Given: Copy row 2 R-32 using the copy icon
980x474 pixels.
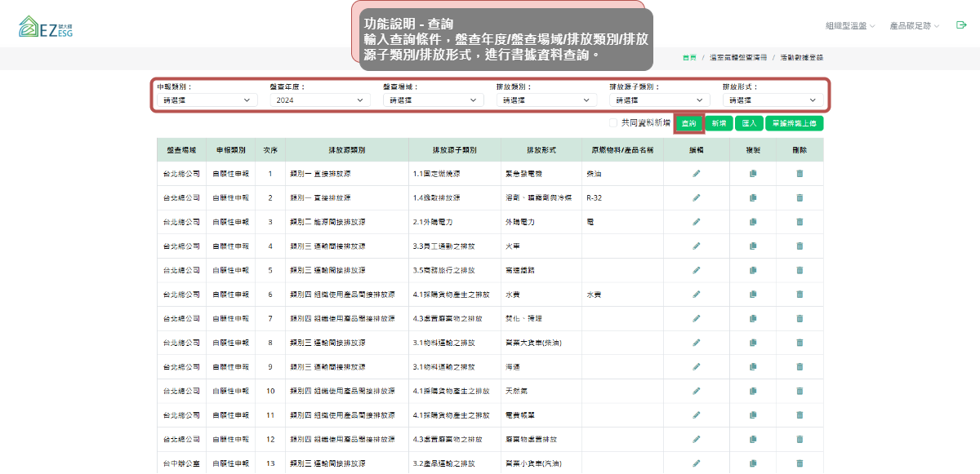Looking at the screenshot, I should (753, 198).
